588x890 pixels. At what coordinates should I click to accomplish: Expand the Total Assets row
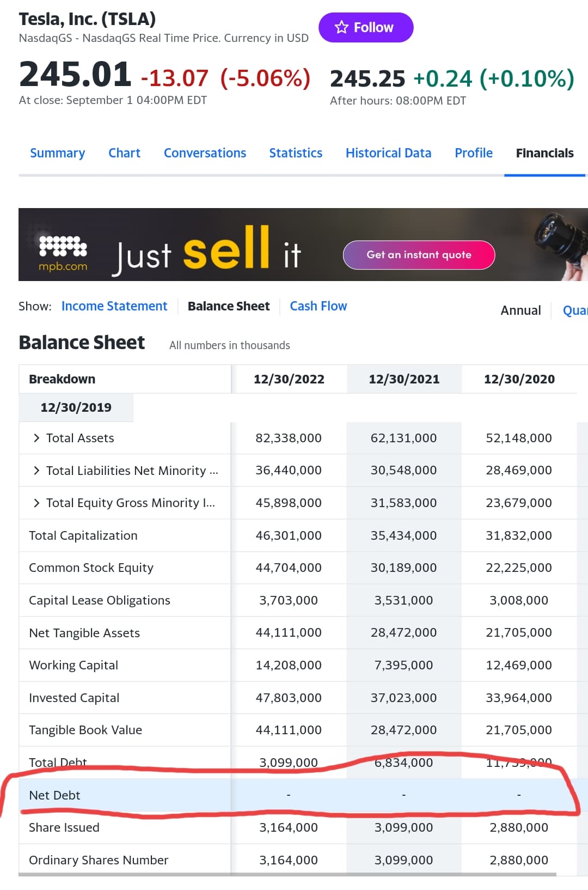[36, 438]
